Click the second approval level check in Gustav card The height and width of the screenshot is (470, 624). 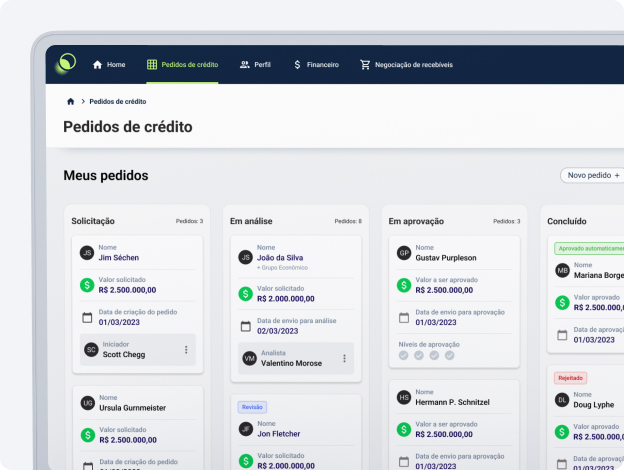click(x=419, y=355)
